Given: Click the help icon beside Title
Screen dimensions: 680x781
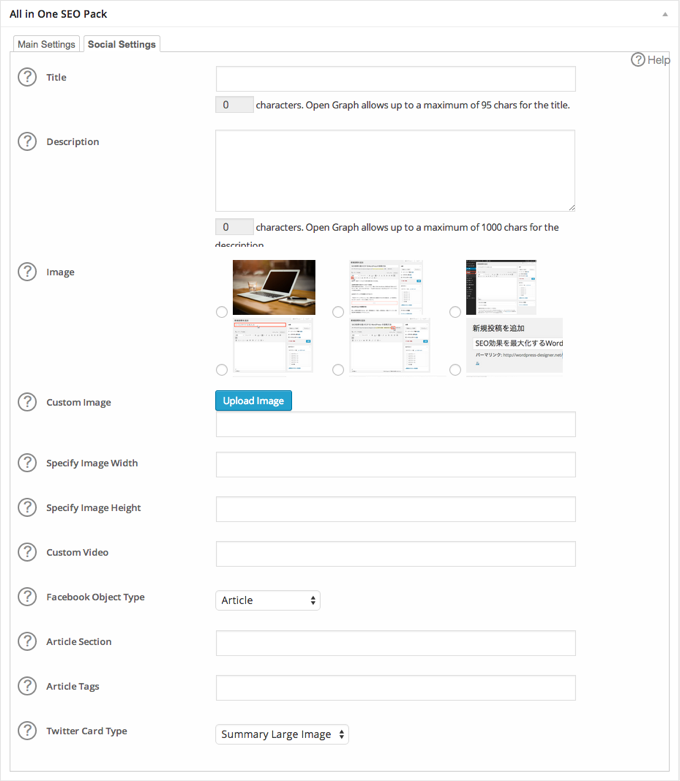Looking at the screenshot, I should pyautogui.click(x=27, y=77).
